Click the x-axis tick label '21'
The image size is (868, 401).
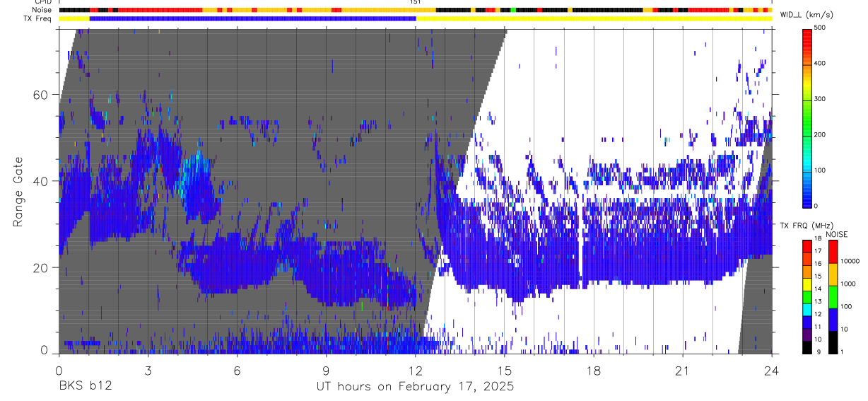[x=683, y=371]
